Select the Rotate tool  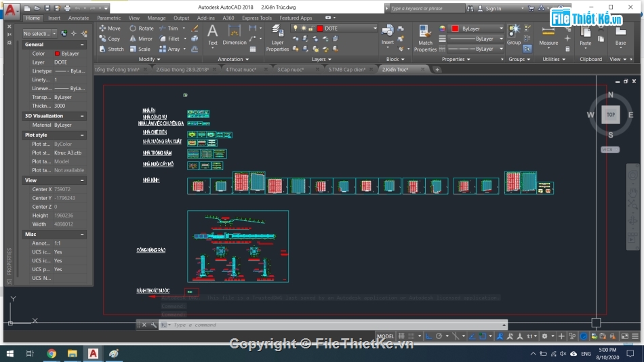point(142,28)
